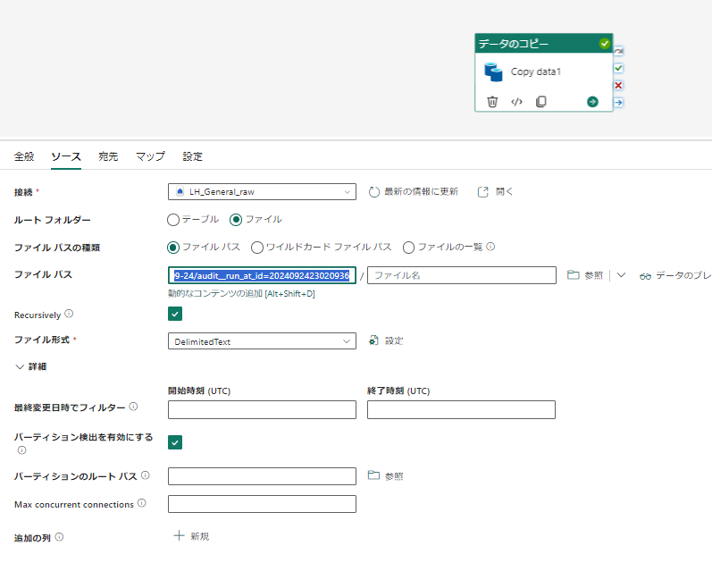Clone the Copy data1 activity
Screen dimensions: 712x588
coord(540,102)
